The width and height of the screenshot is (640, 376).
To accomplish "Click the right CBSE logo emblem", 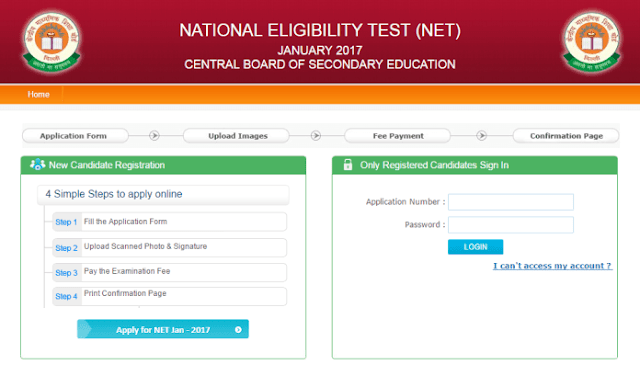I will pyautogui.click(x=591, y=42).
